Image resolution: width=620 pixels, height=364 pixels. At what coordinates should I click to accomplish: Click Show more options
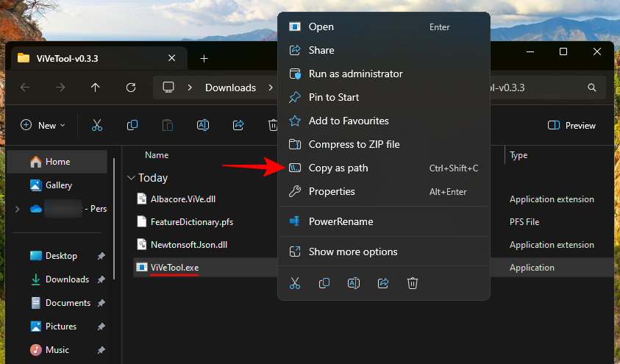(x=353, y=251)
